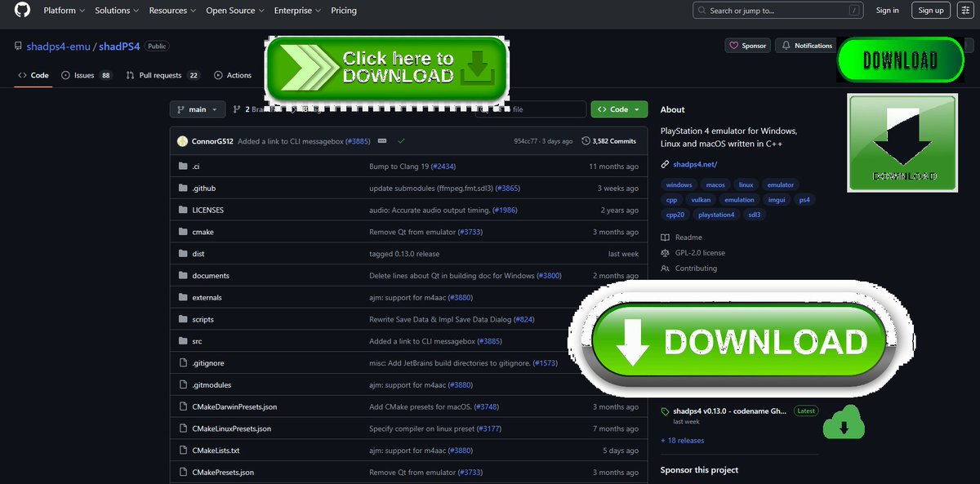Click the .gitmodules file icon
Viewport: 980px width, 484px height.
pos(183,385)
